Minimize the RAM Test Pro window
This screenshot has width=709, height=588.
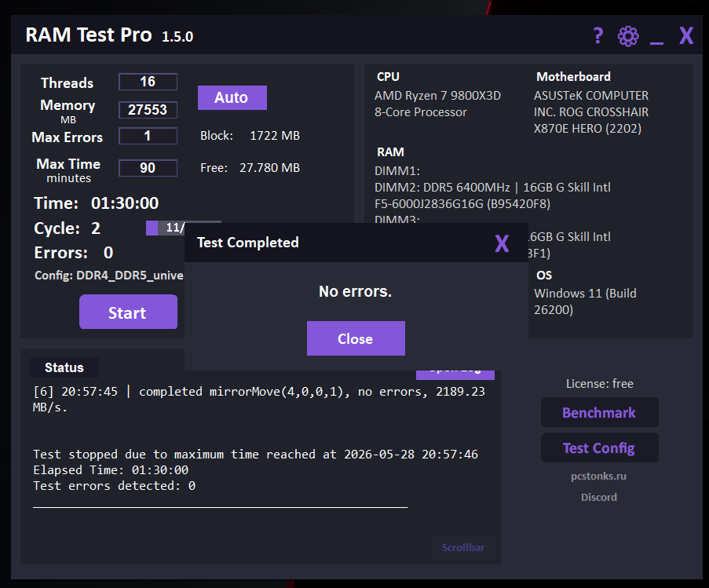656,42
